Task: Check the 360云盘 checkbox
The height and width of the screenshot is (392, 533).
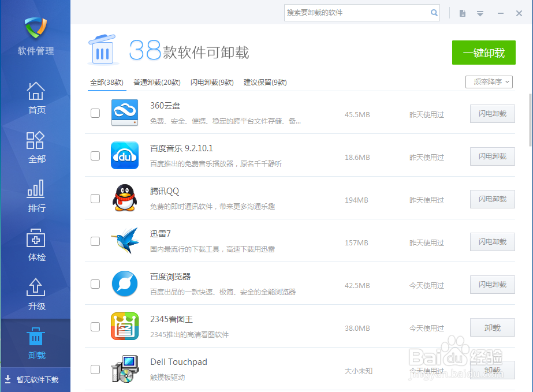Action: coord(95,113)
